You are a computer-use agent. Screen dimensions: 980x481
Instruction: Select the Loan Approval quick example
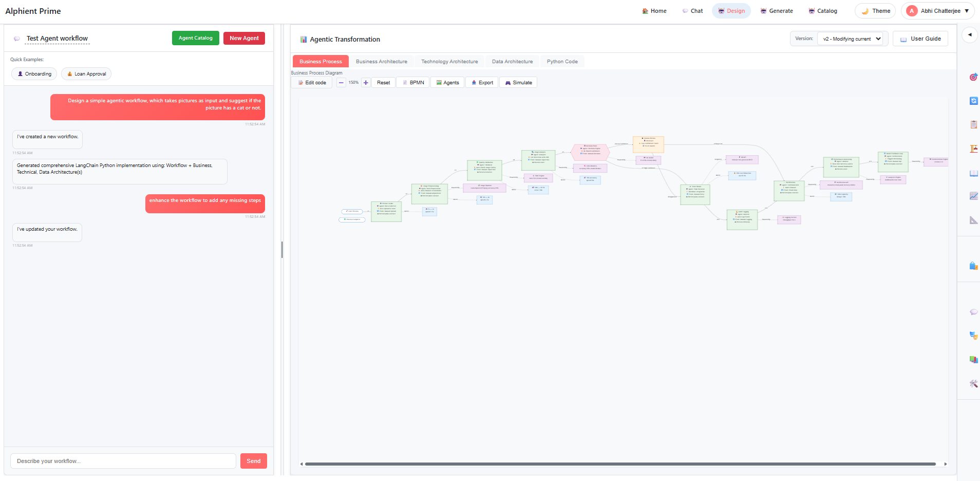tap(86, 74)
